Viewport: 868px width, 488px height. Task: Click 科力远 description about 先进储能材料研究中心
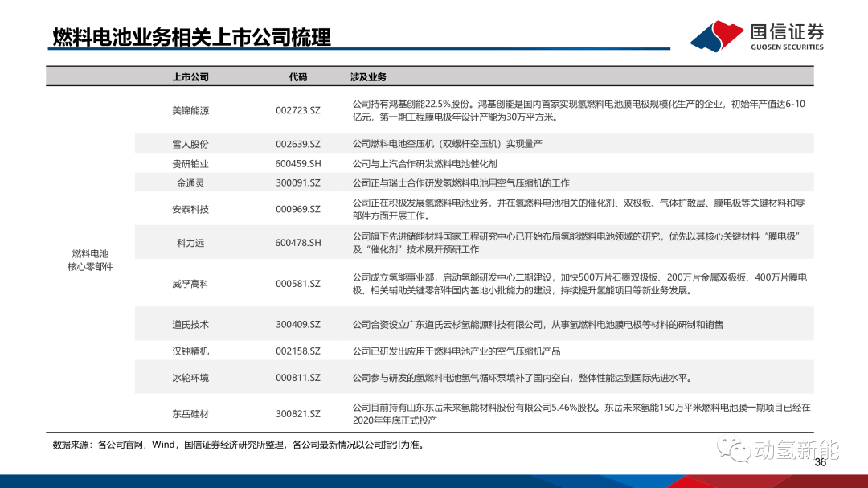coord(577,243)
